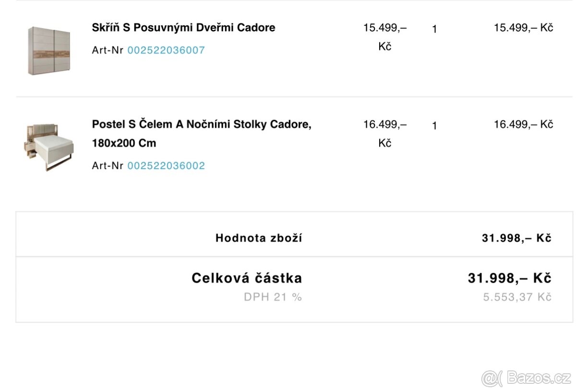Select the bed quantity value
This screenshot has height=392, width=576.
coord(434,126)
